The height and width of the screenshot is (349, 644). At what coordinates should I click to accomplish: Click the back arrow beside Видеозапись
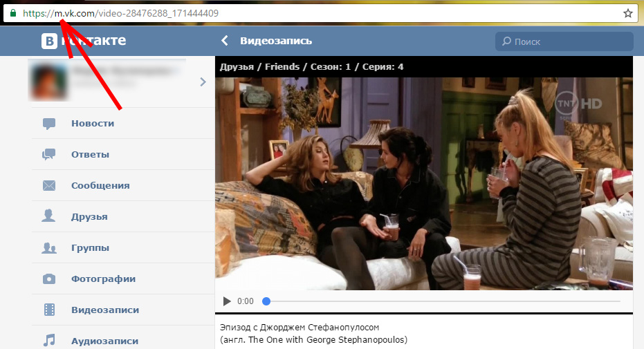(x=225, y=41)
